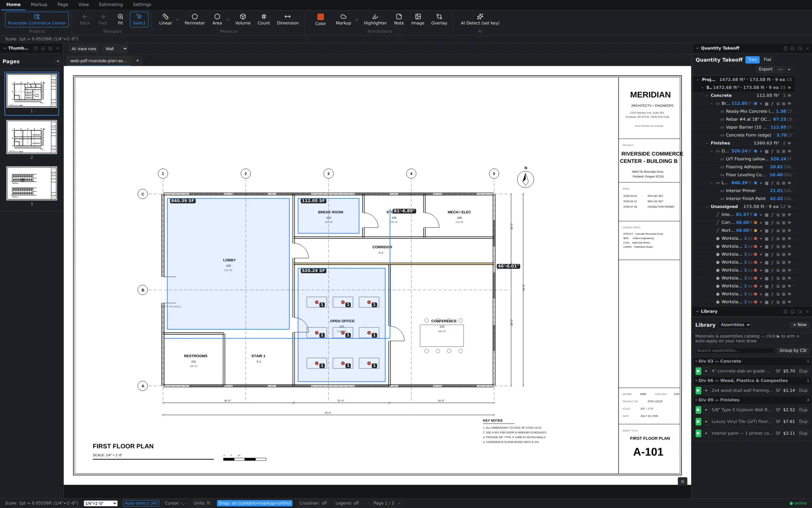812x508 pixels.
Task: Select the Area measure tool
Action: click(x=217, y=19)
